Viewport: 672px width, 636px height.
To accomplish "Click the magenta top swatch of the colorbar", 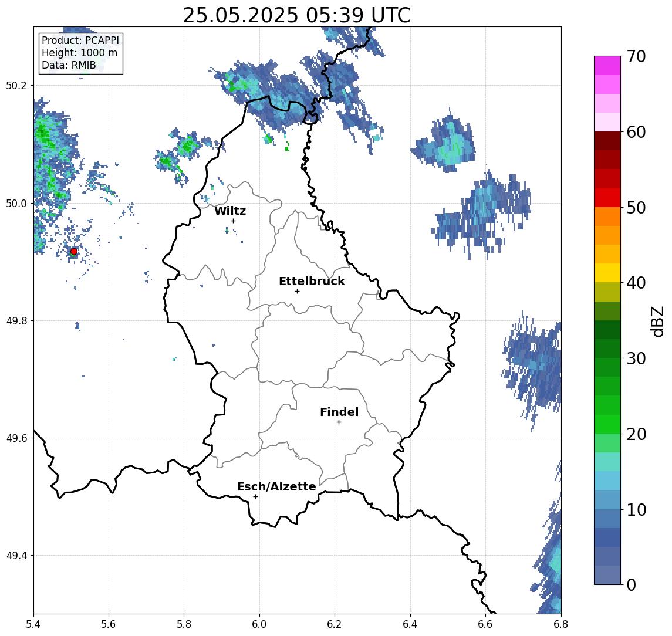I will coord(607,66).
